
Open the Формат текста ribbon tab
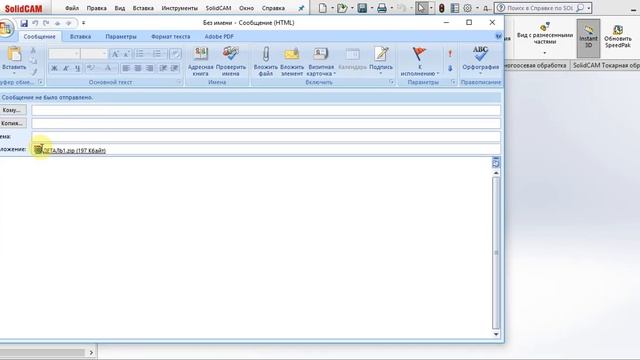pos(171,37)
